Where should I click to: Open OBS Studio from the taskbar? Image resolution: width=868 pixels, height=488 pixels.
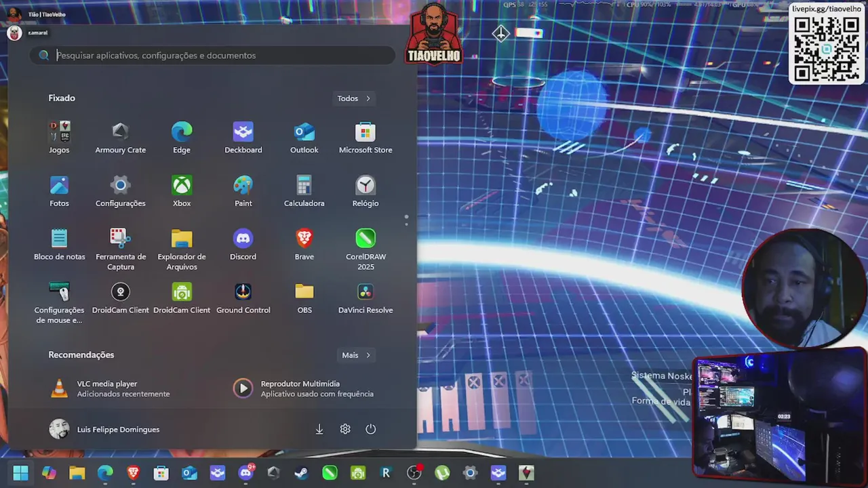pyautogui.click(x=414, y=472)
